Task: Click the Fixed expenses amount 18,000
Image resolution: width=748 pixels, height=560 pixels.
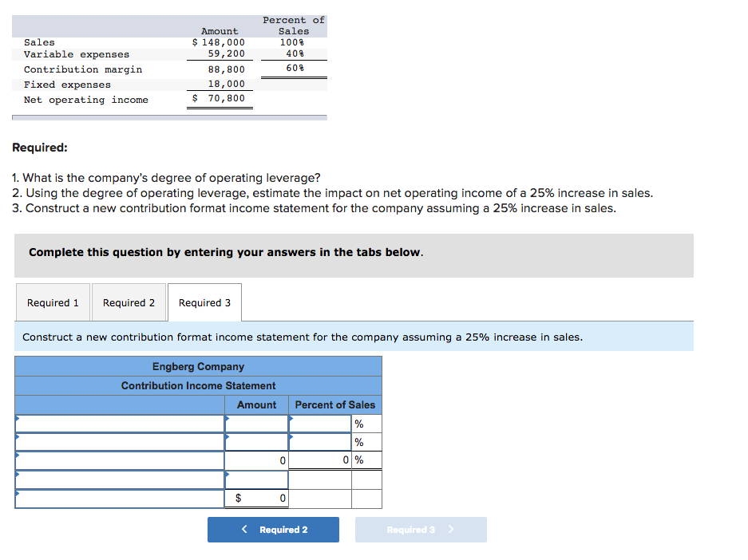Action: tap(226, 84)
